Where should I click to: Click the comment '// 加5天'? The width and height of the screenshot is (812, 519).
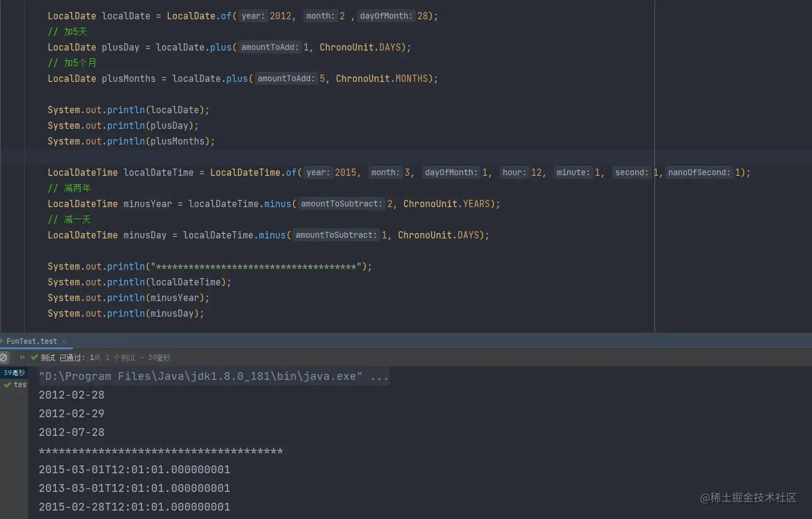(67, 31)
